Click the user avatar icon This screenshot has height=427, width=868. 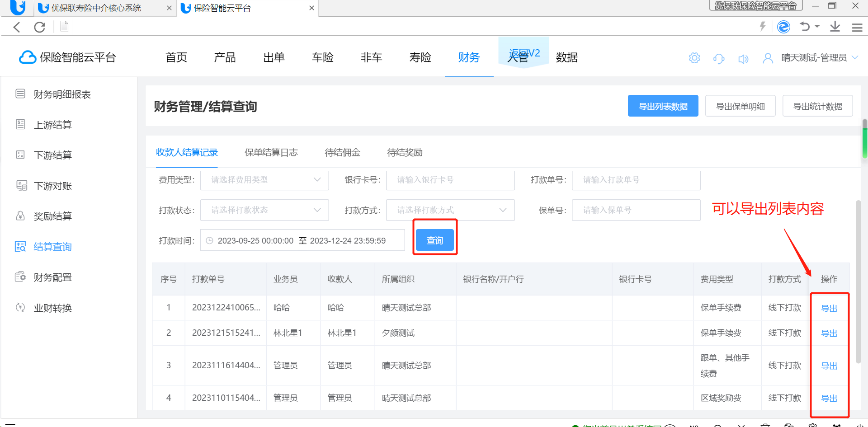tap(768, 58)
